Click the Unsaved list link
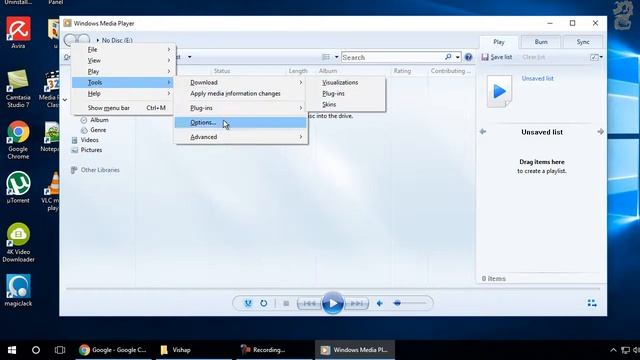Viewport: 640px width, 360px height. pos(537,78)
